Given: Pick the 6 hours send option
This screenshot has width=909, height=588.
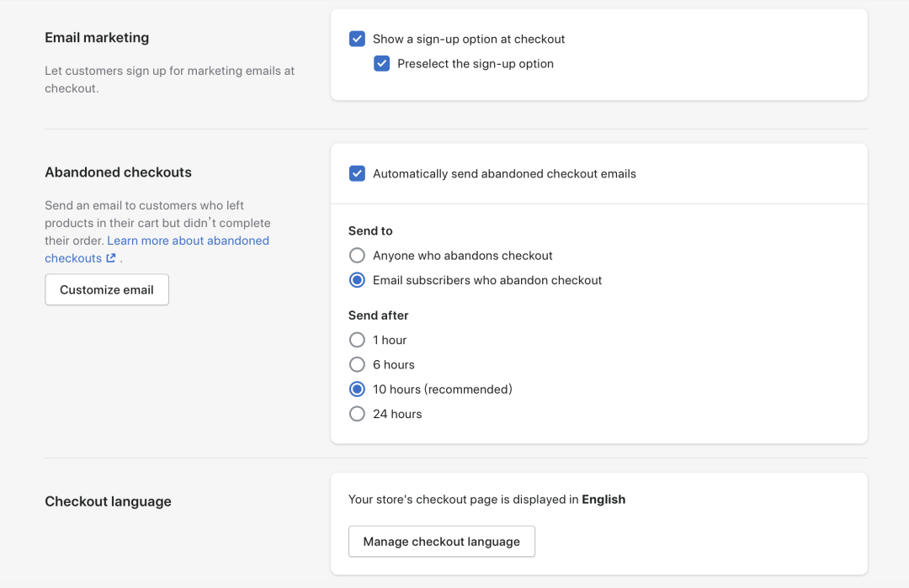Looking at the screenshot, I should 357,365.
